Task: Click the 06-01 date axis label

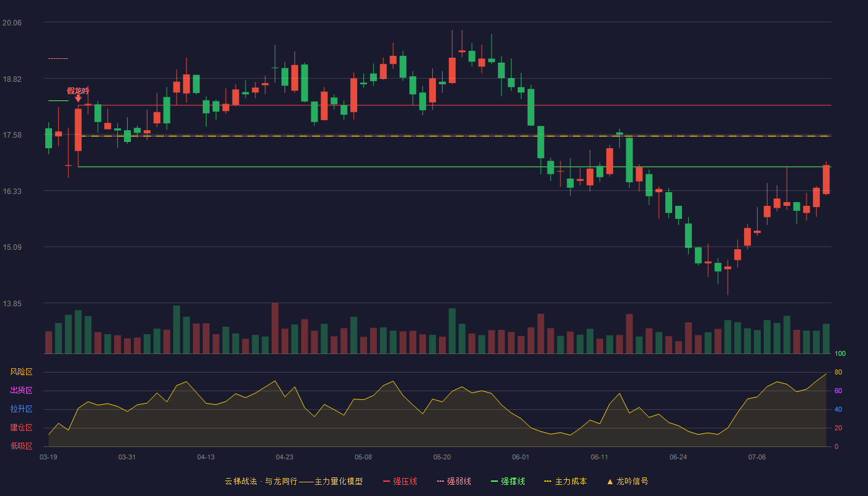Action: (x=521, y=457)
